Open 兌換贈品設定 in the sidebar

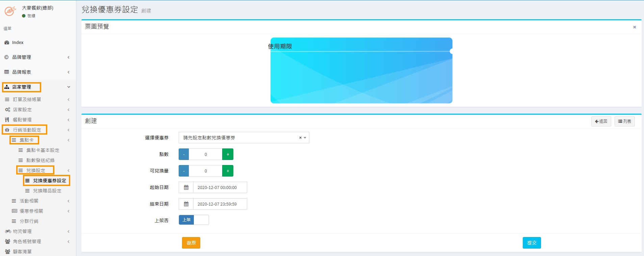tap(47, 191)
